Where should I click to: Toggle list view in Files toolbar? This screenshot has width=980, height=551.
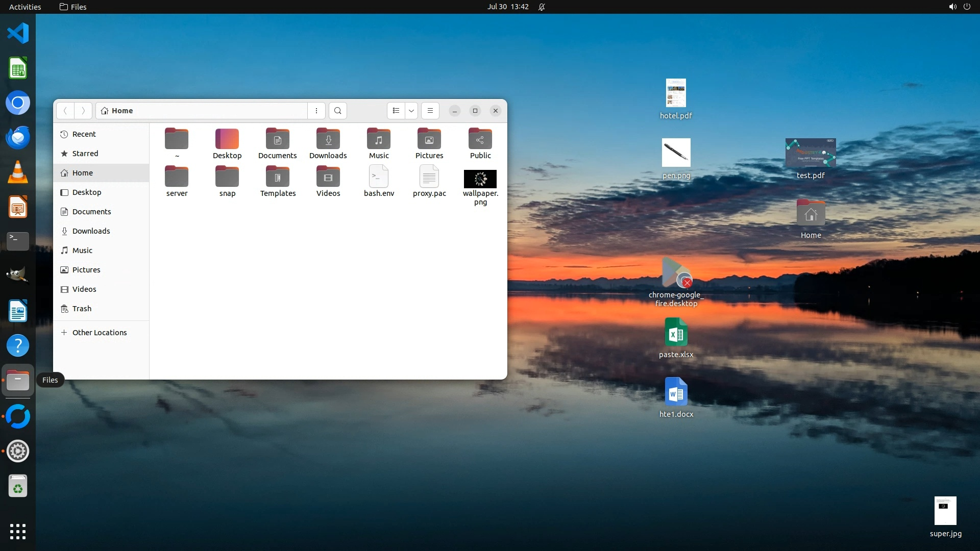[396, 111]
